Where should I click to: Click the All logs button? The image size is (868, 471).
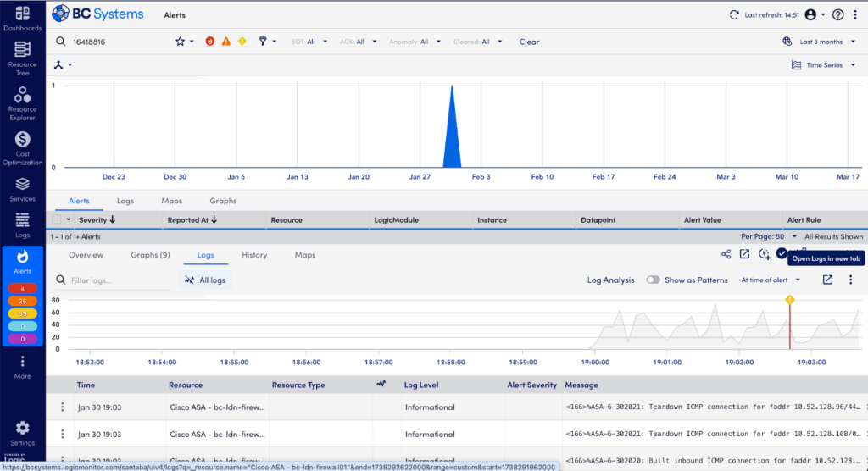[x=205, y=280]
